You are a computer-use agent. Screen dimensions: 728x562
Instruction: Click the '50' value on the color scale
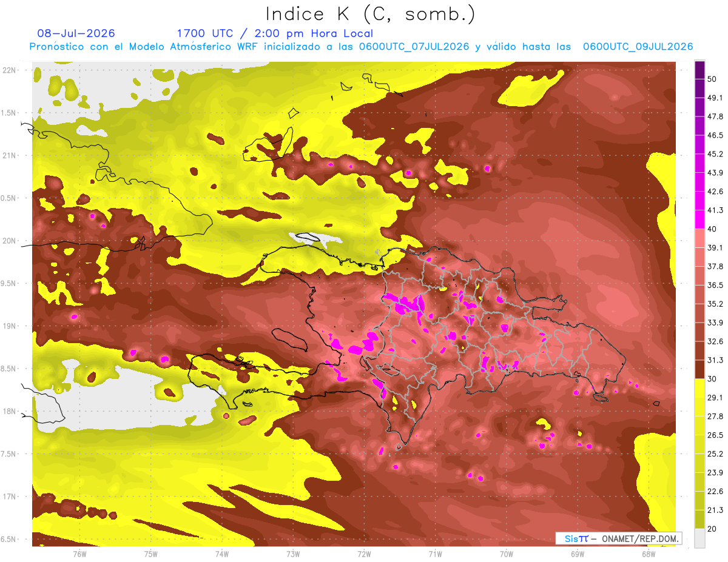tap(712, 79)
